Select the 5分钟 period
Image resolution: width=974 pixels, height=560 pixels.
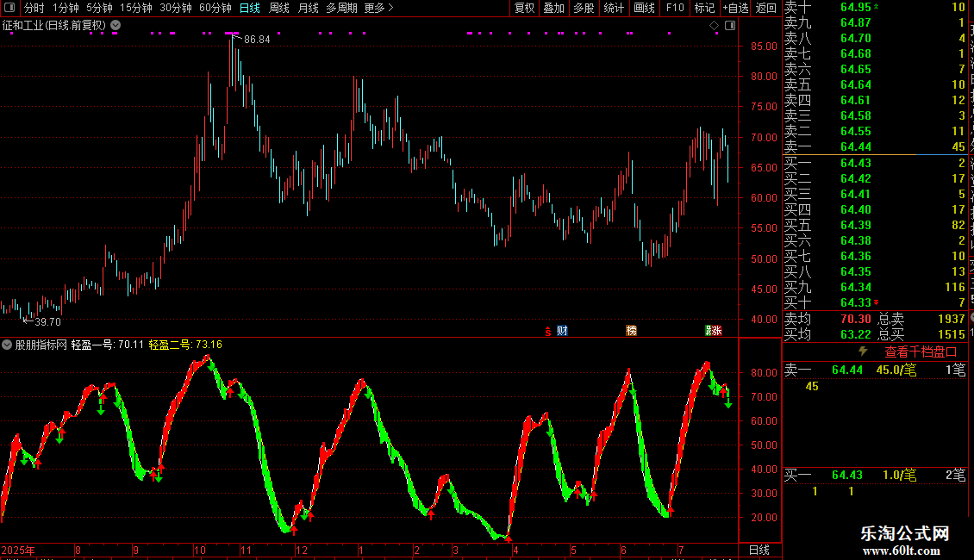(99, 8)
